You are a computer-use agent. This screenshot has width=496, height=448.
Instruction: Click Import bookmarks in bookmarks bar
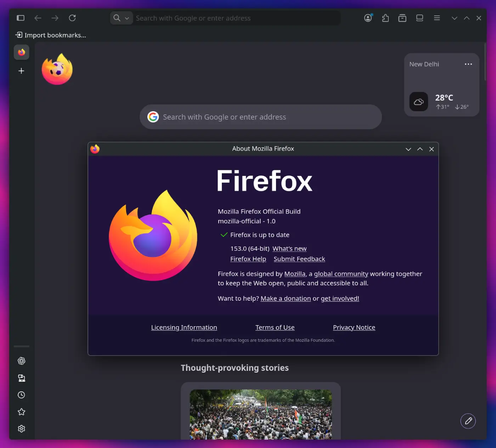click(x=51, y=35)
